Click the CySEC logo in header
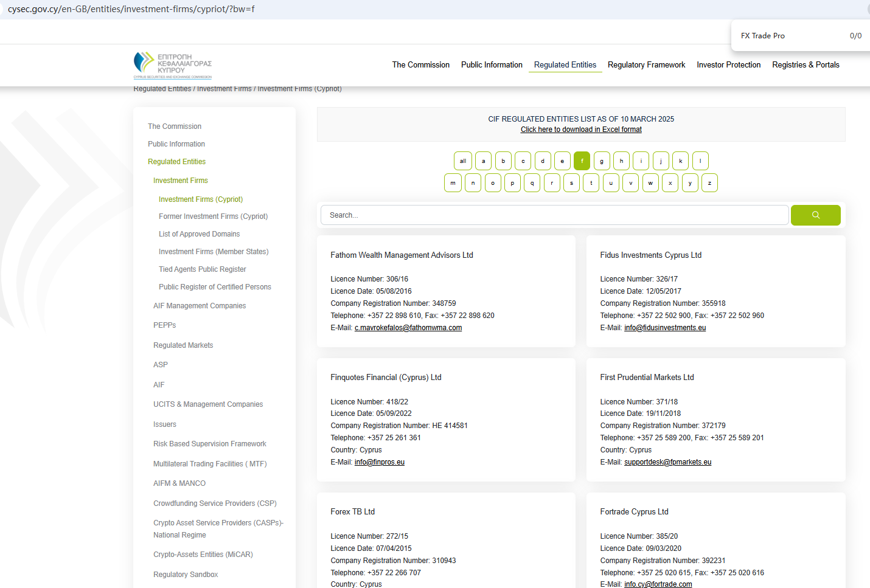The image size is (870, 588). pos(173,65)
